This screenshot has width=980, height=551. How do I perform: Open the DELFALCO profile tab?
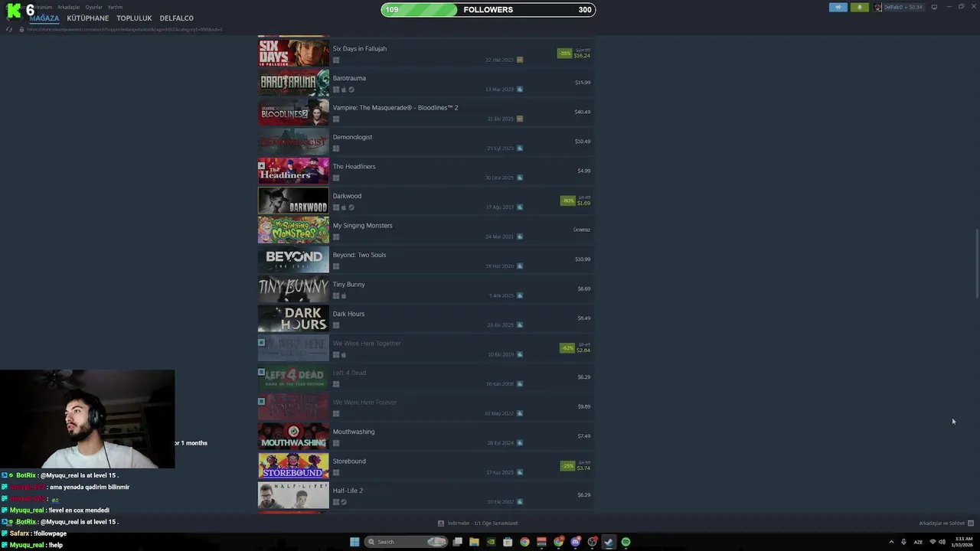(x=176, y=18)
